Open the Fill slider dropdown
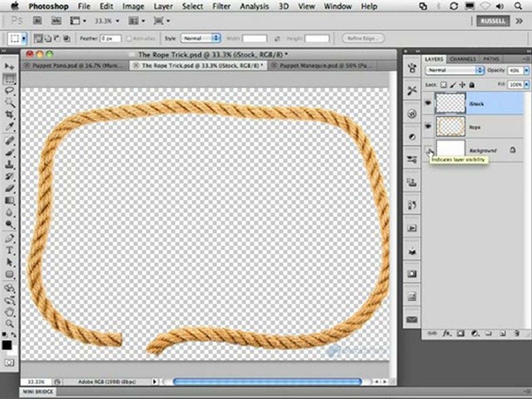 [x=526, y=85]
